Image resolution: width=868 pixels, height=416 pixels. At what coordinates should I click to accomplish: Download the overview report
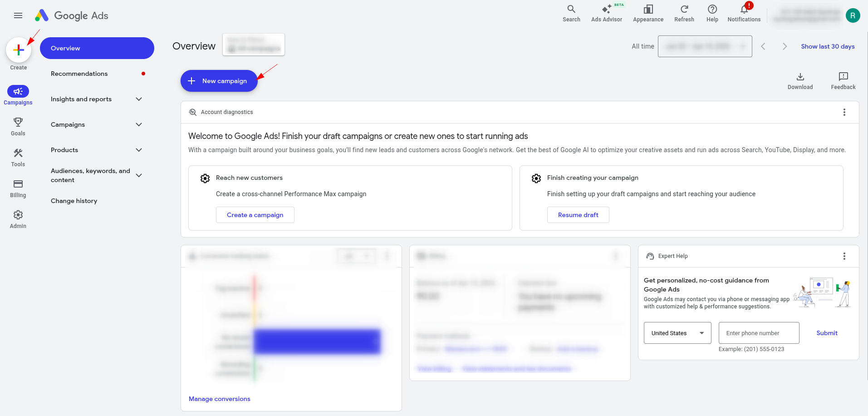coord(800,81)
